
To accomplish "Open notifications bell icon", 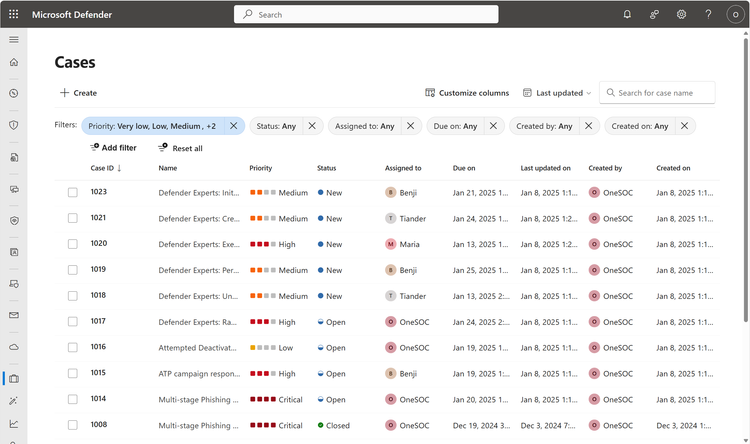I will tap(627, 14).
